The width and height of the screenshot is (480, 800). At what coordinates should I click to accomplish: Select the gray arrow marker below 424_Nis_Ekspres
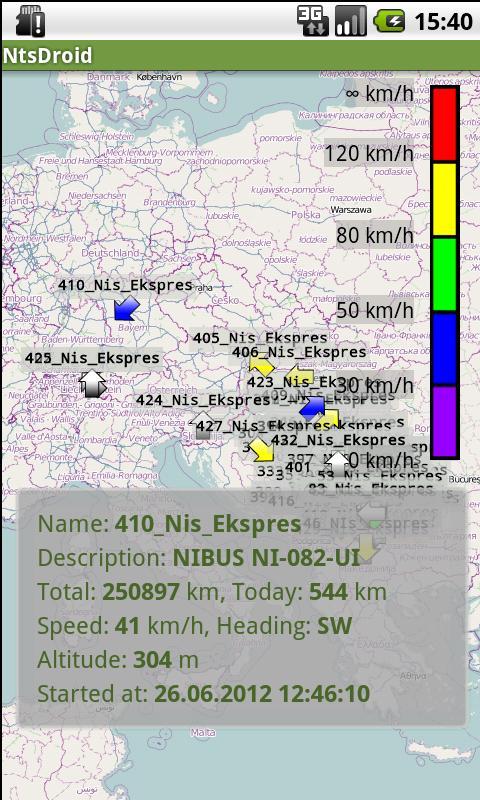203,426
